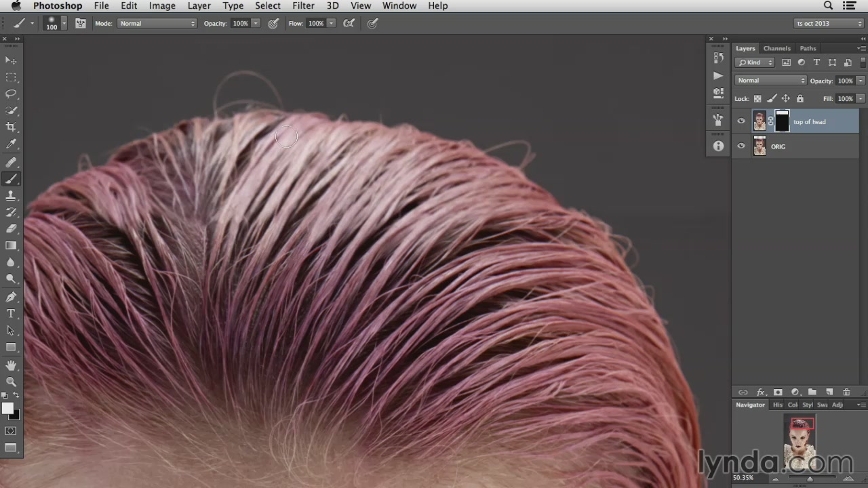The width and height of the screenshot is (868, 488).
Task: Select the Crop tool
Action: point(11,127)
